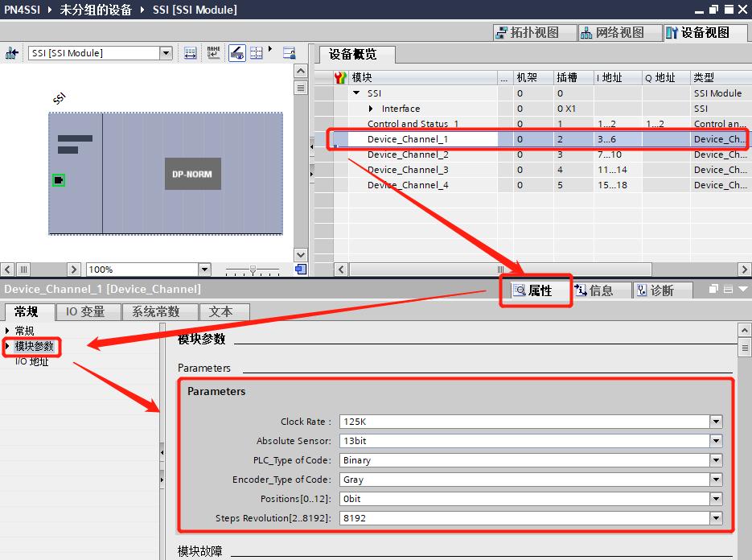The height and width of the screenshot is (560, 752).
Task: Click the overview navigation icon below the device canvas
Action: (301, 270)
